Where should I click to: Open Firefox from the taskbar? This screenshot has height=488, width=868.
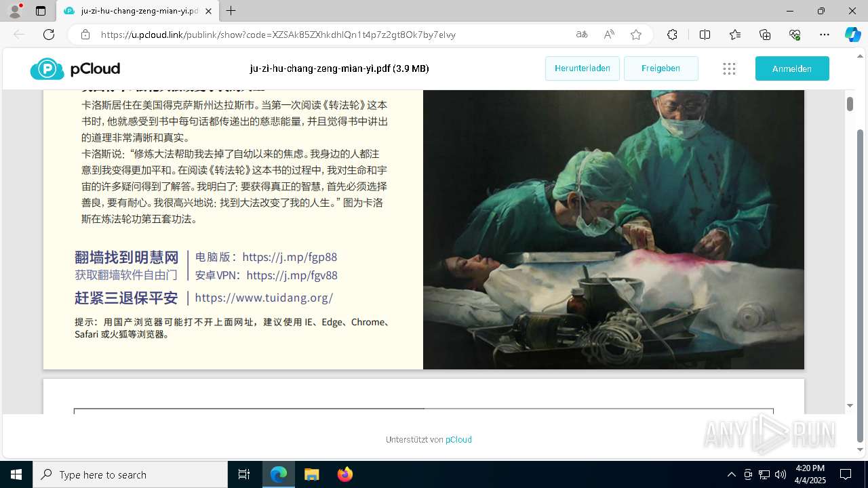click(x=344, y=474)
